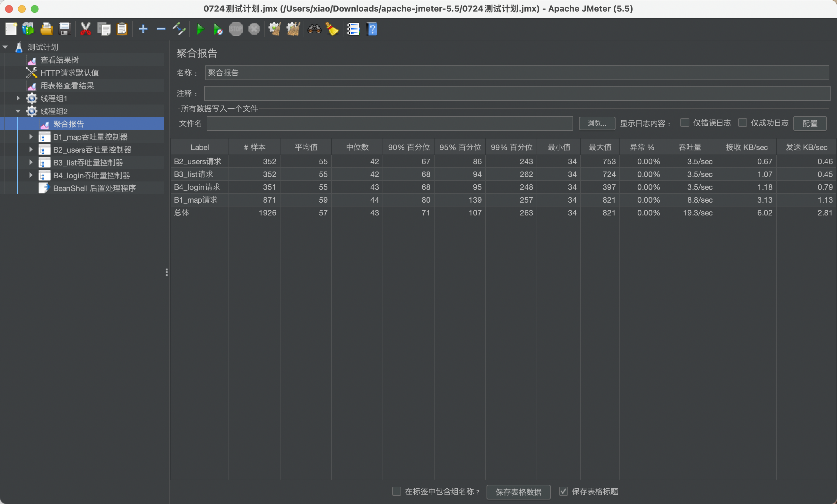The height and width of the screenshot is (504, 837).
Task: Click the binoculars Search icon
Action: pyautogui.click(x=314, y=29)
